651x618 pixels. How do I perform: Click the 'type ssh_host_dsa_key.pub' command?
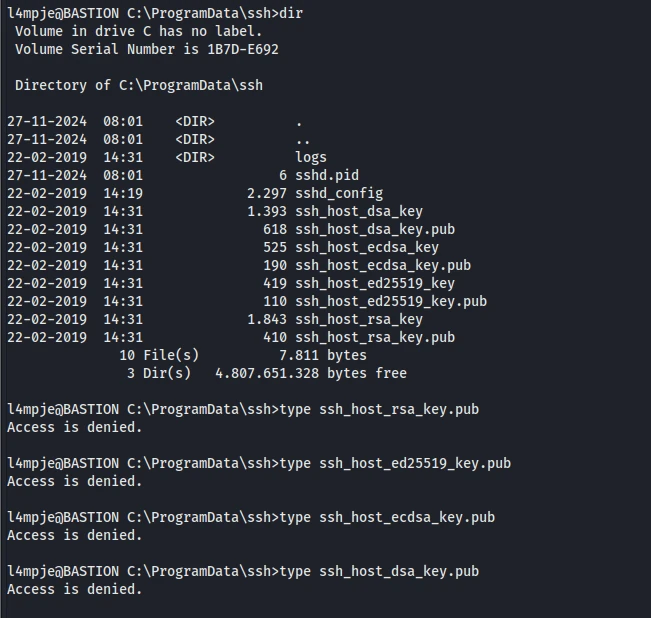pos(379,571)
